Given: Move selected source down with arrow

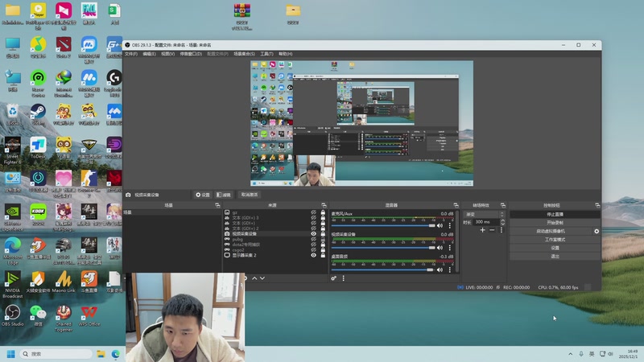Looking at the screenshot, I should (262, 278).
